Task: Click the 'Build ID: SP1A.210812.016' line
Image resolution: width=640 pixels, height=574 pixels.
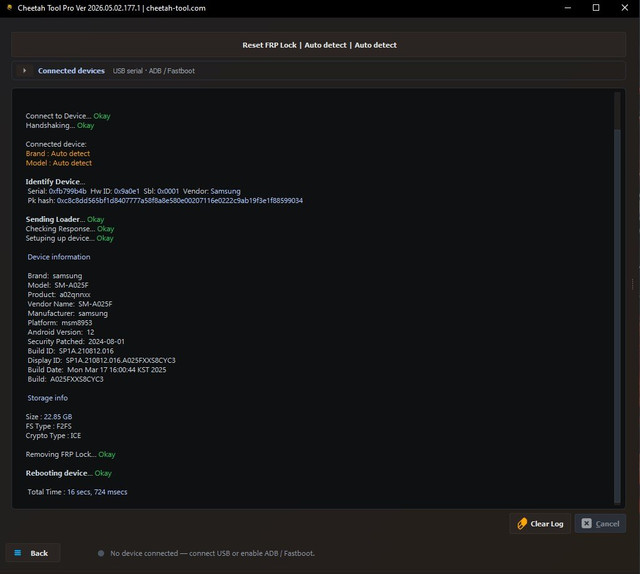Action: (70, 351)
